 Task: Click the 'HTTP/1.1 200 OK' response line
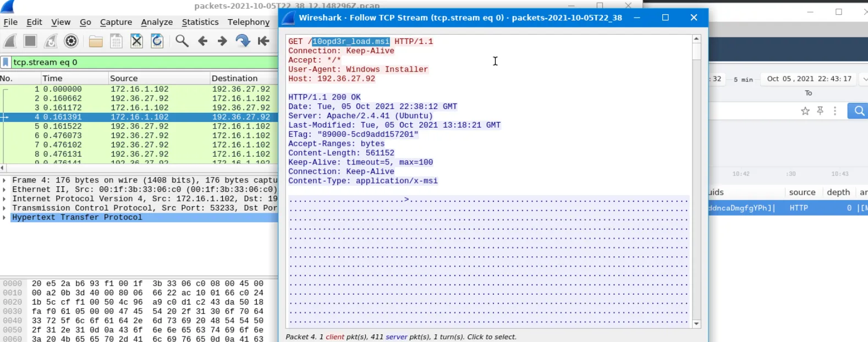pyautogui.click(x=325, y=97)
